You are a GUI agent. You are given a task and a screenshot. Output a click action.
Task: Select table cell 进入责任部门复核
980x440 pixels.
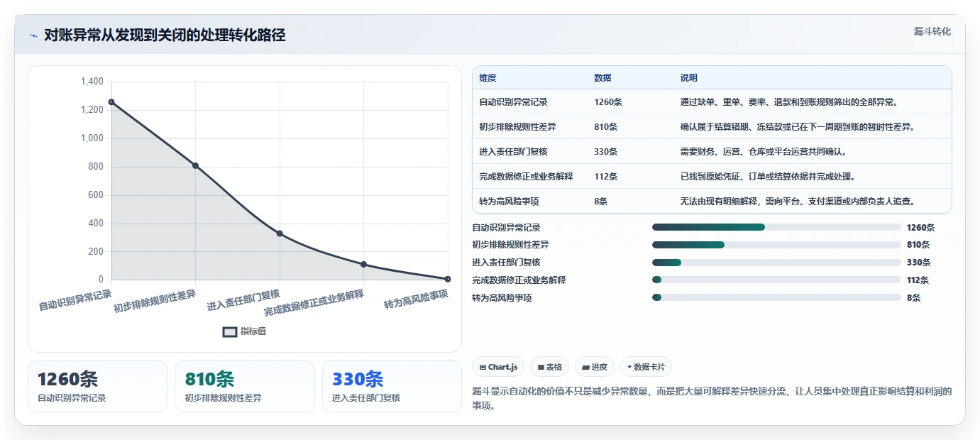click(513, 152)
